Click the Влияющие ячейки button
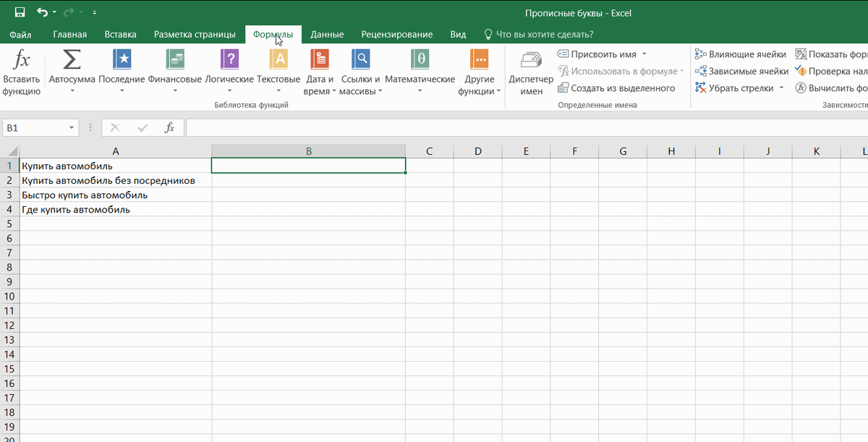The height and width of the screenshot is (442, 868). tap(741, 54)
